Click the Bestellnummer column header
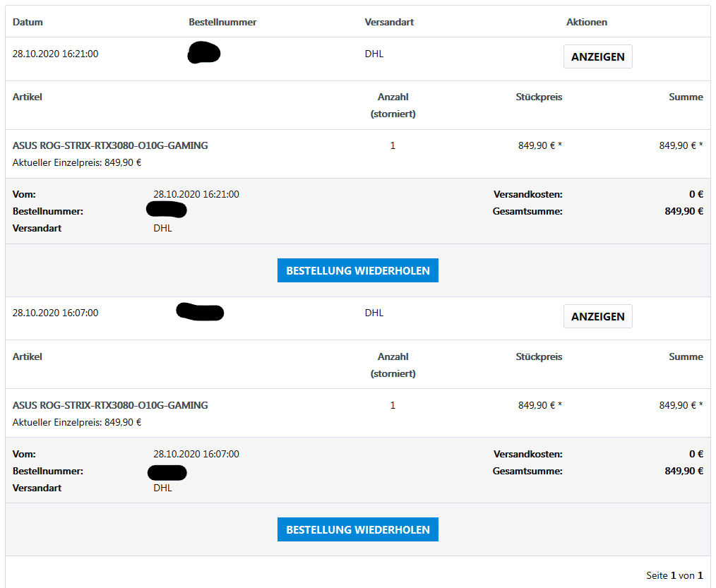 tap(222, 22)
